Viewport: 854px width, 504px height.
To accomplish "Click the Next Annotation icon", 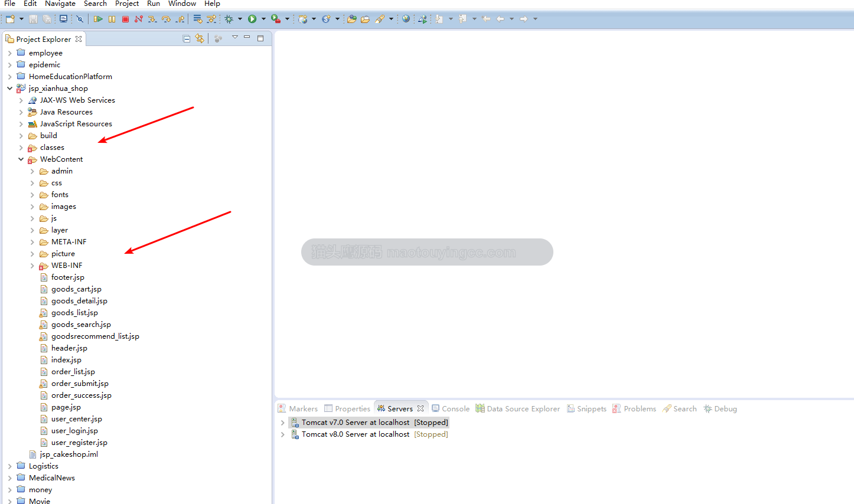I will (439, 19).
